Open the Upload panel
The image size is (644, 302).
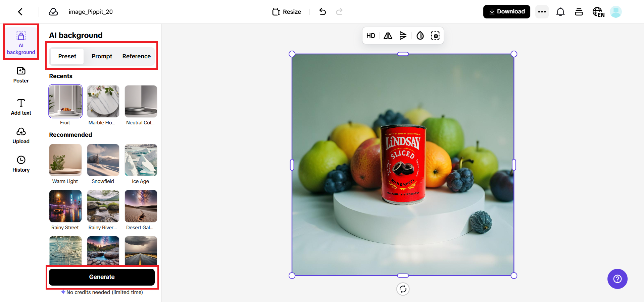click(x=21, y=135)
